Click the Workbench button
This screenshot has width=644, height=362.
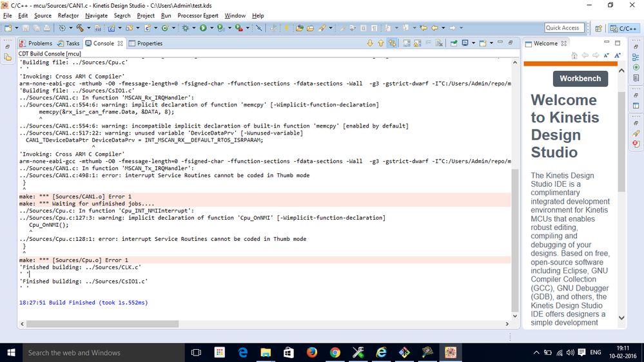[580, 79]
